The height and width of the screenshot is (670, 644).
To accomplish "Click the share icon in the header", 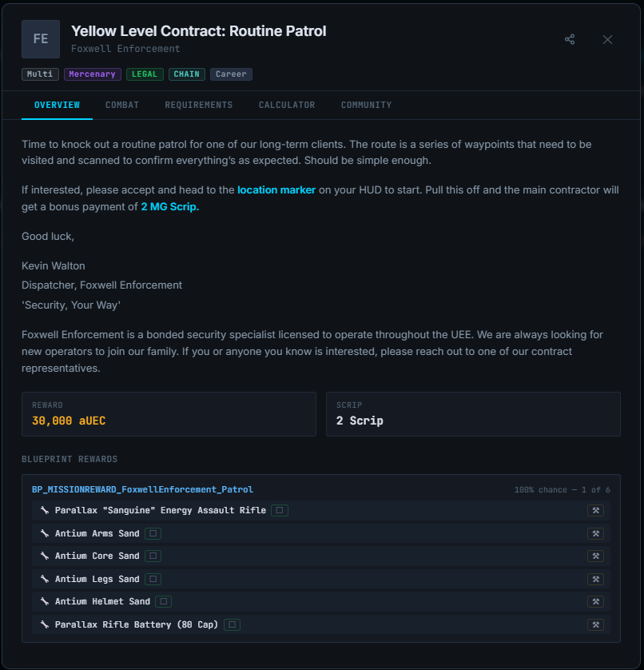I will (570, 39).
